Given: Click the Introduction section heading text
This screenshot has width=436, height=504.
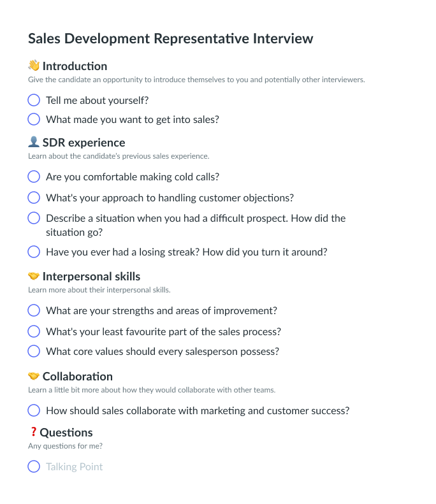Looking at the screenshot, I should tap(75, 66).
